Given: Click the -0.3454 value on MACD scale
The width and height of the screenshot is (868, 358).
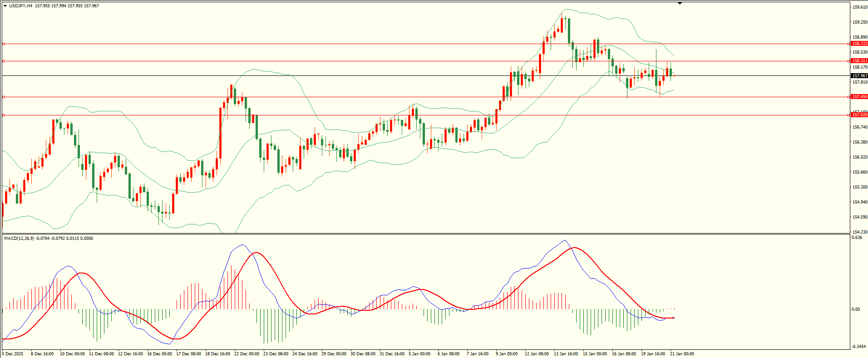Looking at the screenshot, I should point(858,347).
